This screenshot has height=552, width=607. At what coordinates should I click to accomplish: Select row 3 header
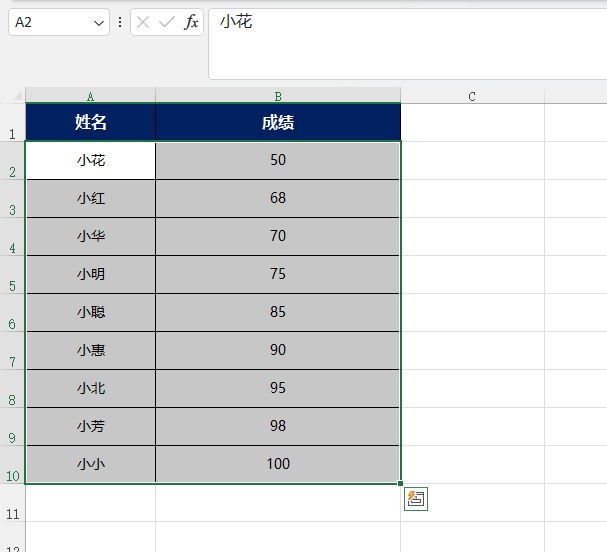point(12,198)
